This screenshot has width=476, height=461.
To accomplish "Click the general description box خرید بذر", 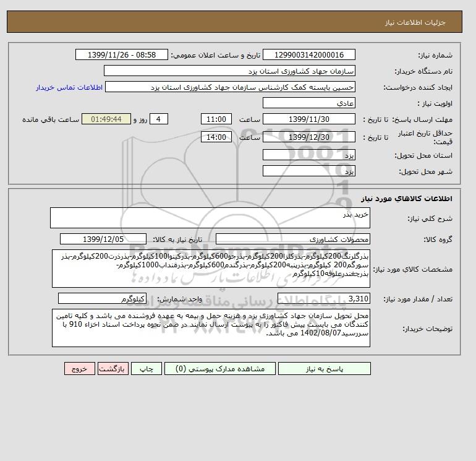I will tap(210, 218).
